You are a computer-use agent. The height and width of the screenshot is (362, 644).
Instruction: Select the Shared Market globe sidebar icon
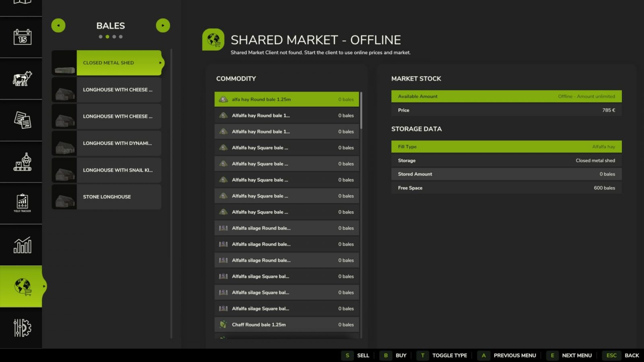(x=22, y=286)
